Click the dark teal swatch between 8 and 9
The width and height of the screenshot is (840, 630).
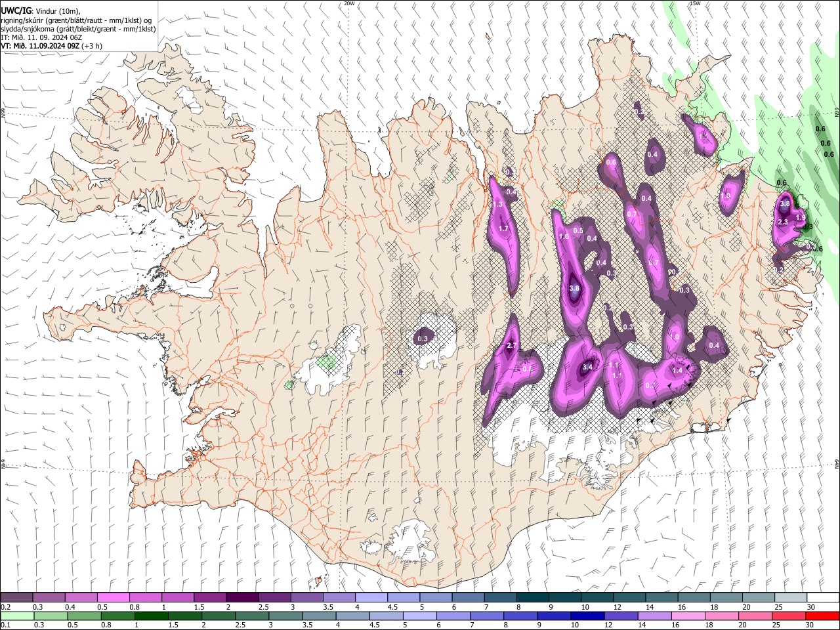point(532,598)
